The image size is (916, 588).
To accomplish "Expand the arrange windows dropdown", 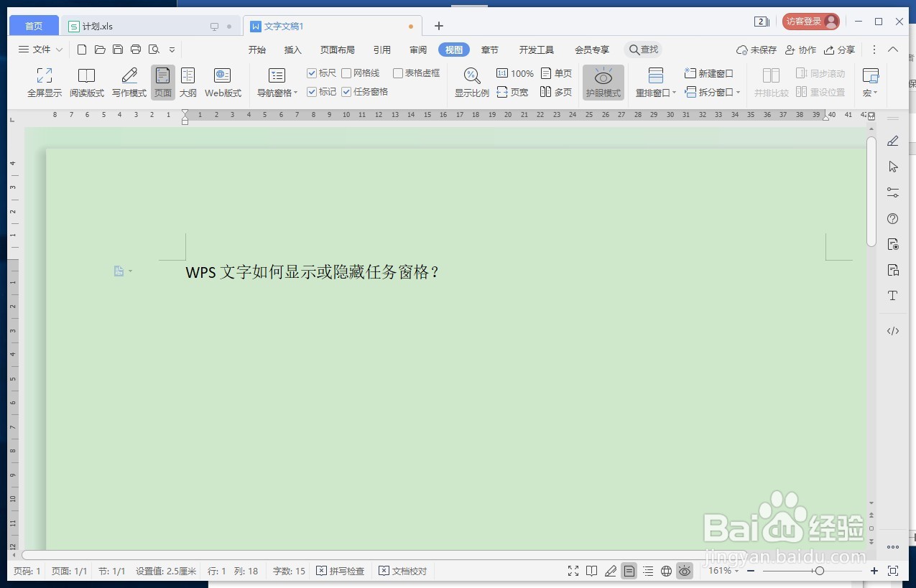I will coord(655,93).
